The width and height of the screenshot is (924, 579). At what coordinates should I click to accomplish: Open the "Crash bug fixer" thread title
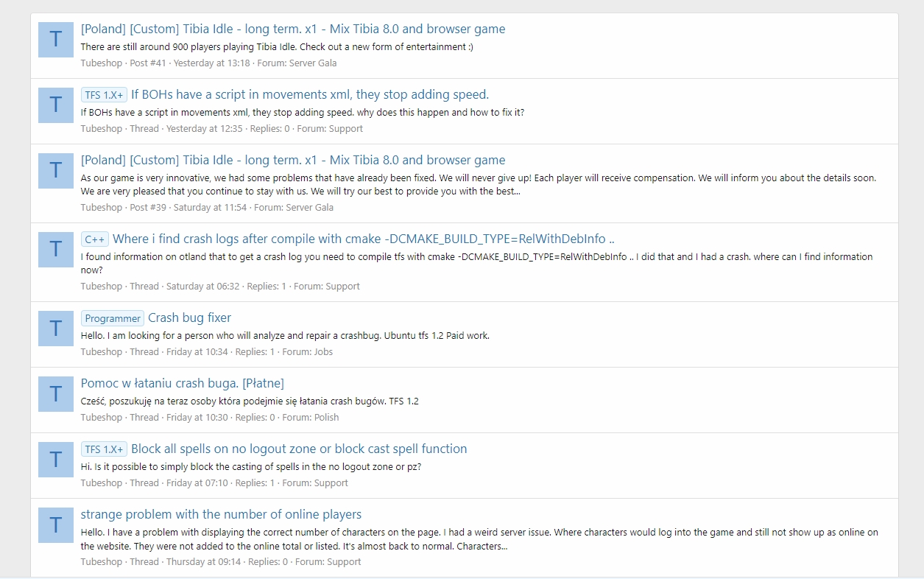[x=189, y=317]
